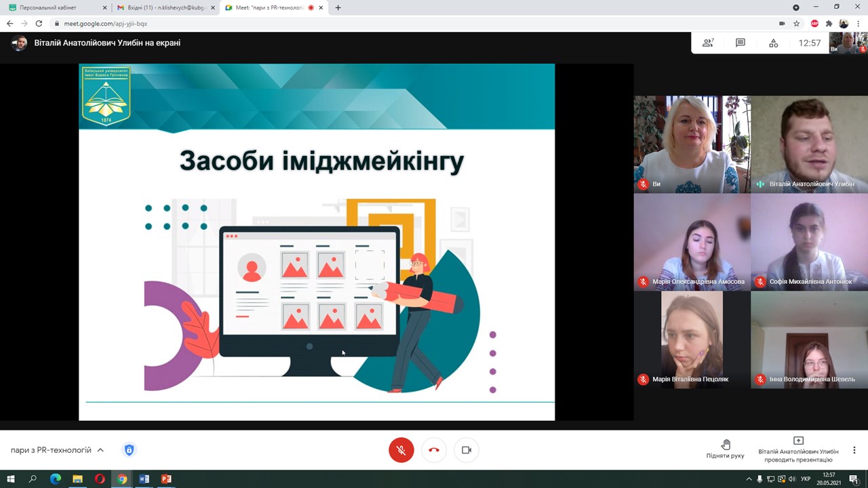Open the meeting security shield icon
The image size is (868, 488).
129,450
